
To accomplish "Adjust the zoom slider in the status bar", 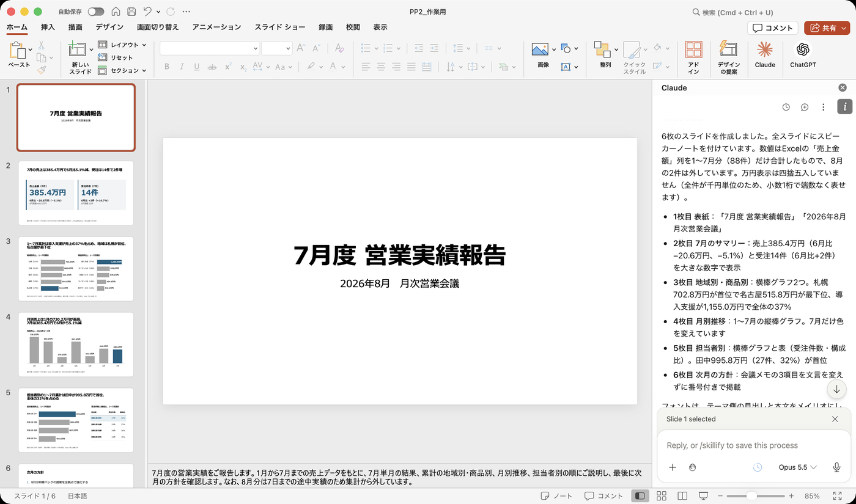I will coord(752,496).
